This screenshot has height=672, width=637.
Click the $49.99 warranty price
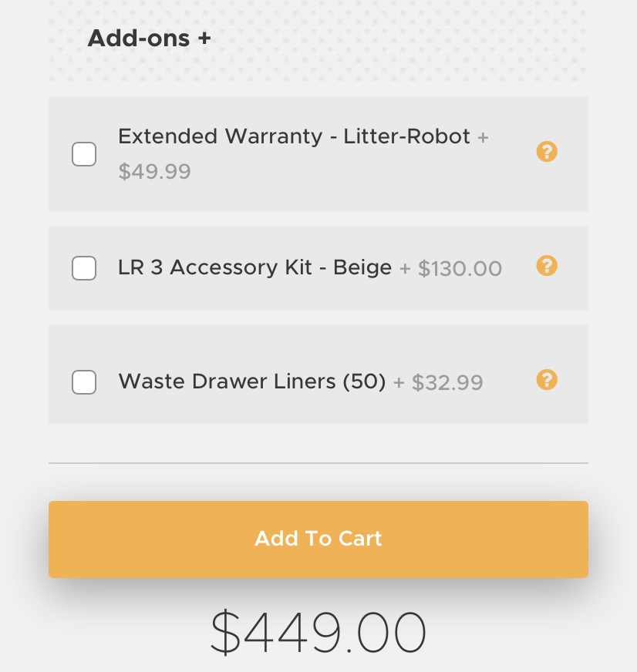coord(154,171)
